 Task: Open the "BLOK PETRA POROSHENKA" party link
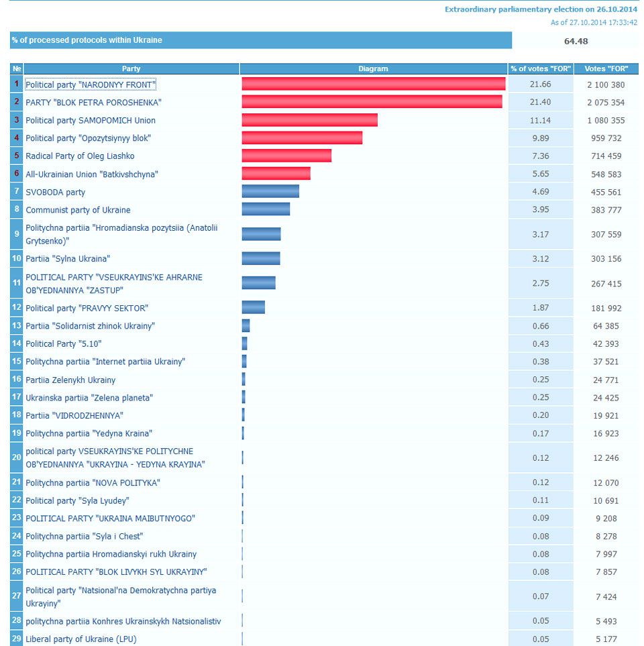[93, 103]
